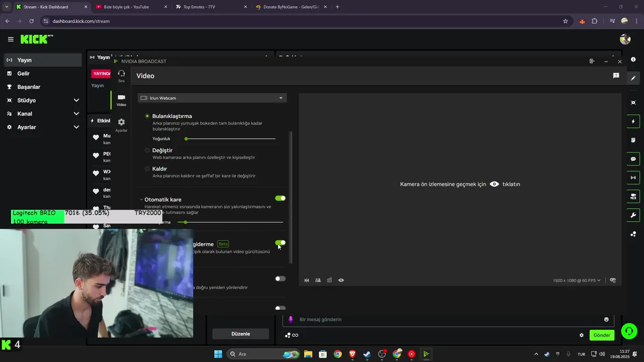Click the document icon in Kick right sidebar

(x=633, y=140)
